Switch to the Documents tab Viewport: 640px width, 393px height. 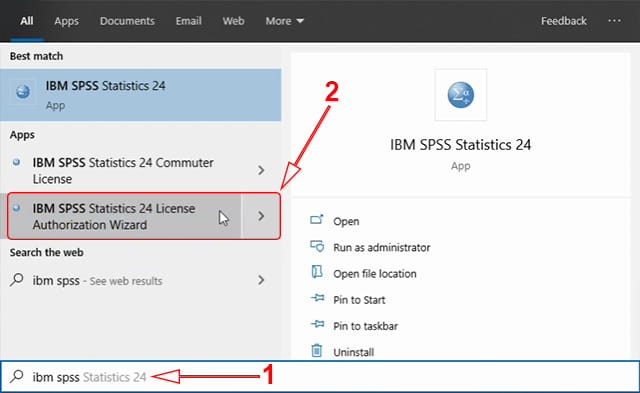pos(127,21)
